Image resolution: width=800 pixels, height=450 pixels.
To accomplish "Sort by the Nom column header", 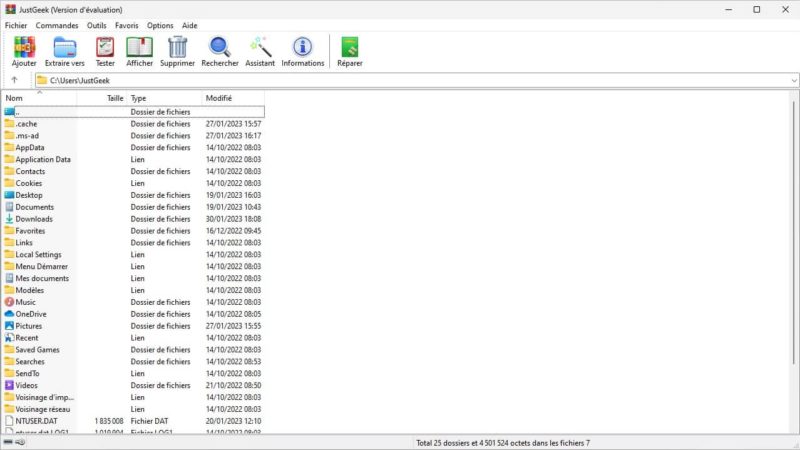I will (x=39, y=98).
